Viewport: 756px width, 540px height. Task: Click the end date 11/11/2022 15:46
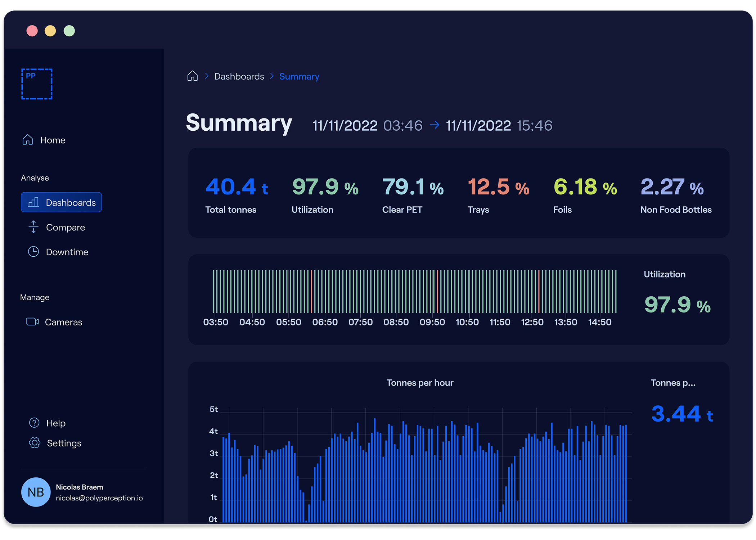499,126
